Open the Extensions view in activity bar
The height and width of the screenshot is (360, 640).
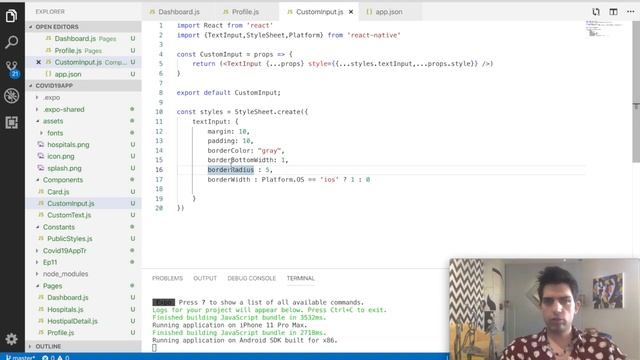click(11, 122)
